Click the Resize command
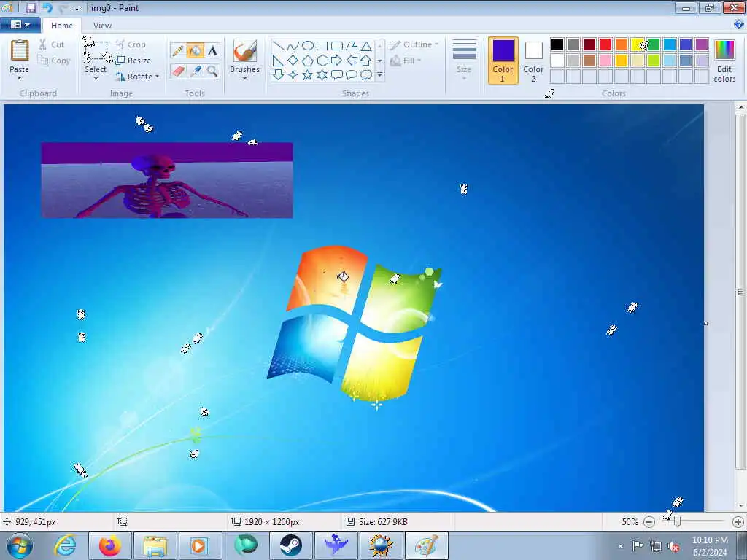 pyautogui.click(x=133, y=61)
